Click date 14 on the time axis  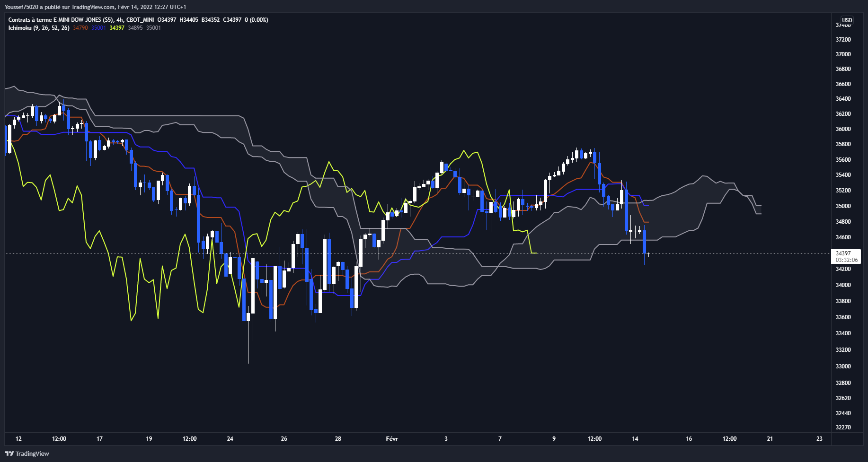[x=635, y=439]
